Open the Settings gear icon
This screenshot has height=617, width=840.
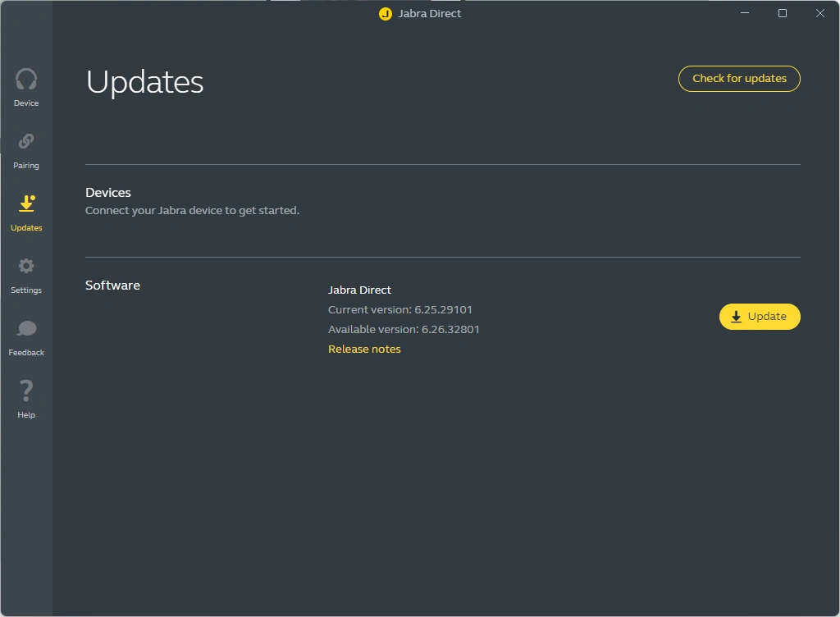pos(26,267)
